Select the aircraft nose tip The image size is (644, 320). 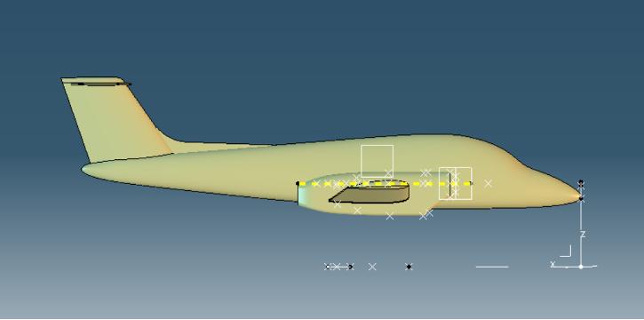point(577,196)
